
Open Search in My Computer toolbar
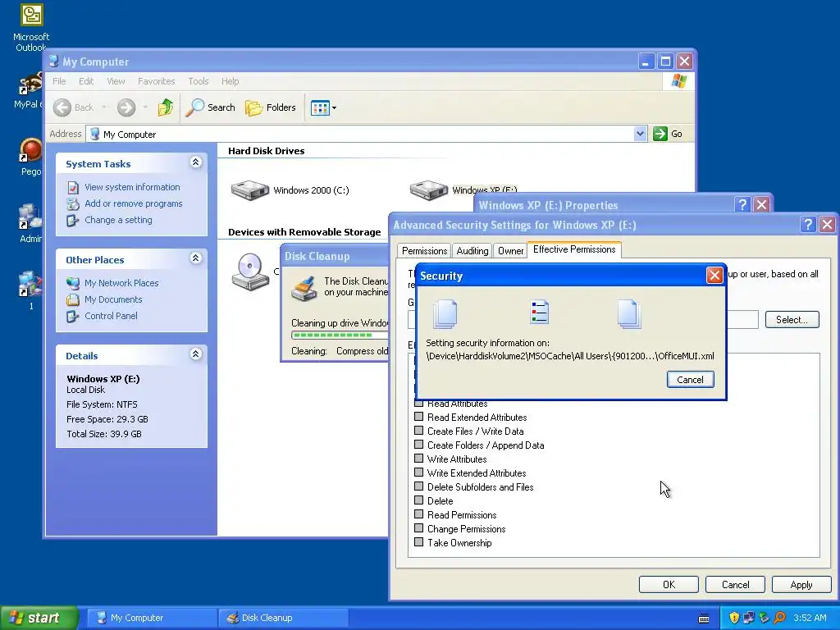(x=211, y=107)
